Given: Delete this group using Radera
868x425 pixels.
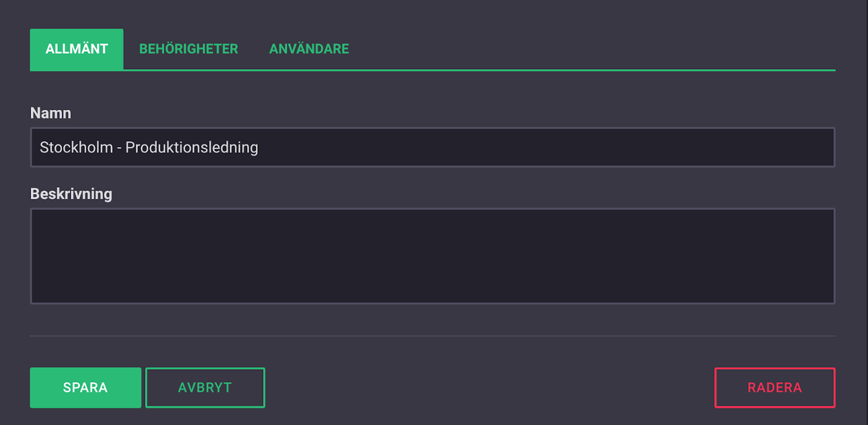Looking at the screenshot, I should pyautogui.click(x=775, y=388).
